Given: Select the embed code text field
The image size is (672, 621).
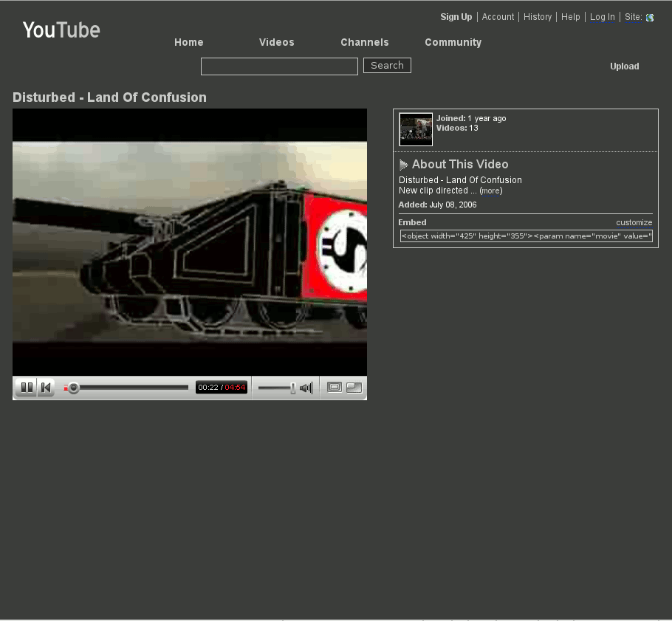Looking at the screenshot, I should pos(527,236).
